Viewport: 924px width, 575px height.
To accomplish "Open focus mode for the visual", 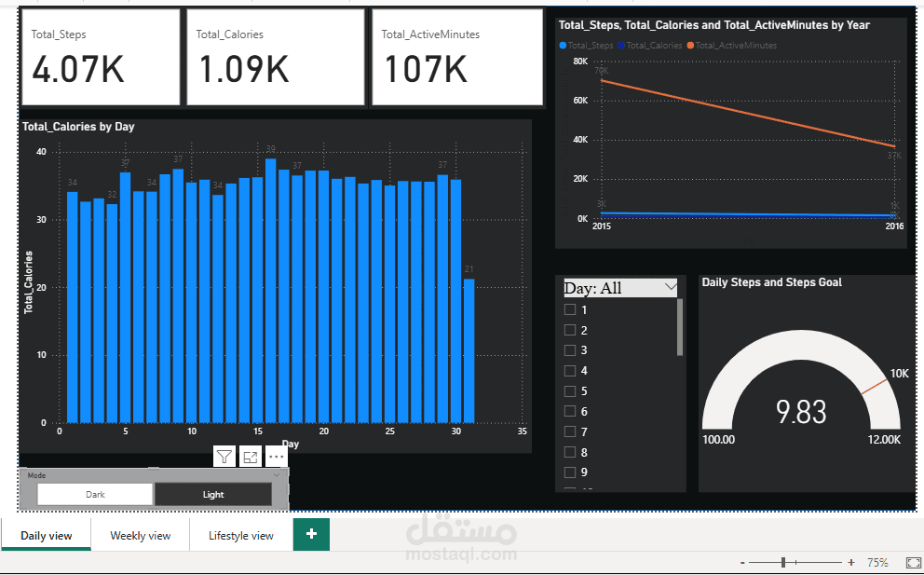I will [x=250, y=456].
